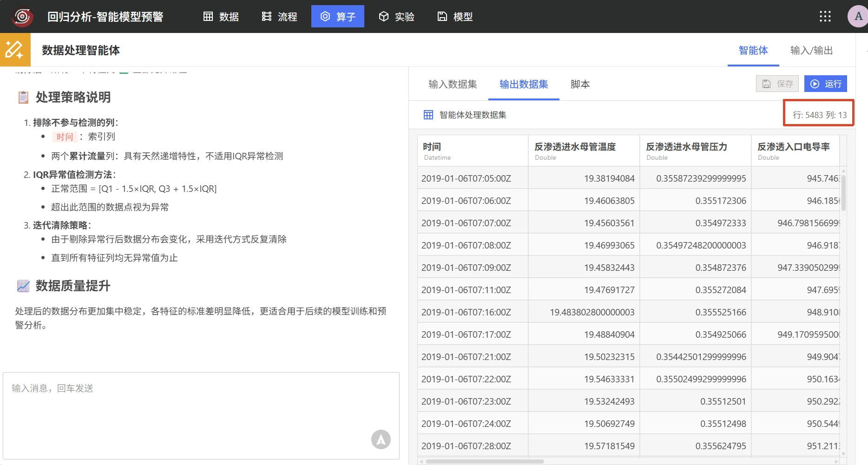The height and width of the screenshot is (465, 868).
Task: Select cell 2019-01-06T07:16:00Z
Action: pos(473,312)
